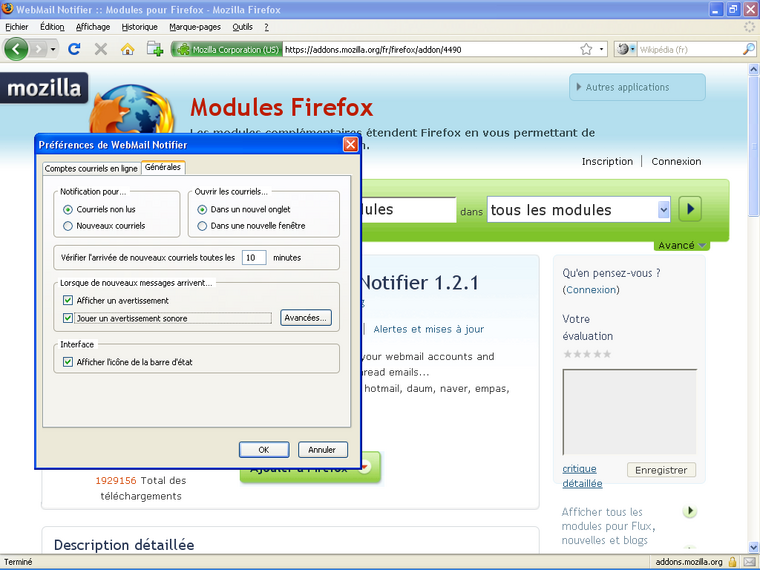Click the module search text field

coord(409,209)
